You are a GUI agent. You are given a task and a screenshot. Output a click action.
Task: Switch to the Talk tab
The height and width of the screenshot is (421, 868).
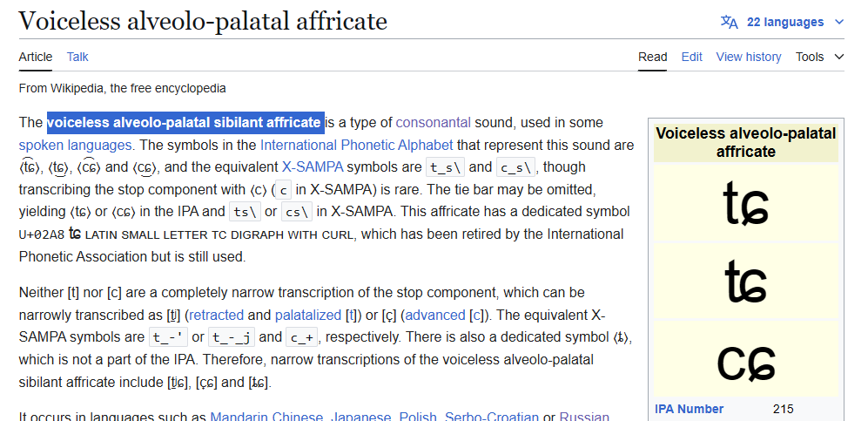click(x=77, y=57)
